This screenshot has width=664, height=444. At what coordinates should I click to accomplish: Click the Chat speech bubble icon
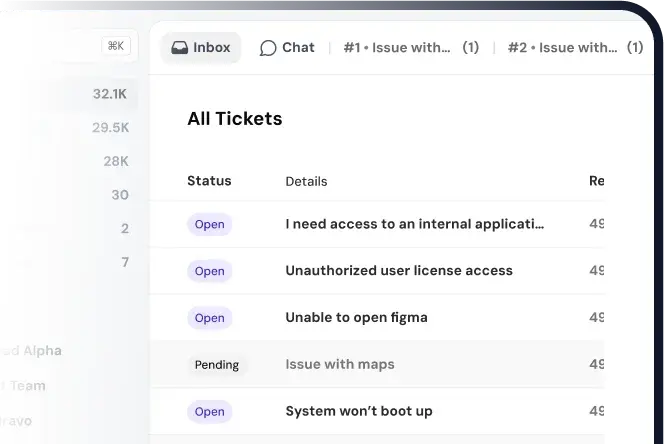tap(268, 48)
